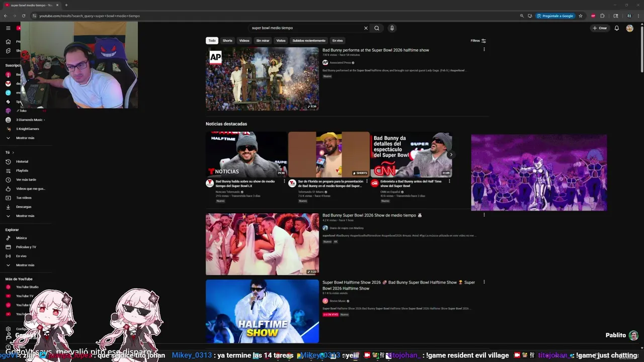Select the En vivo filter chip
The width and height of the screenshot is (644, 362).
tap(338, 41)
